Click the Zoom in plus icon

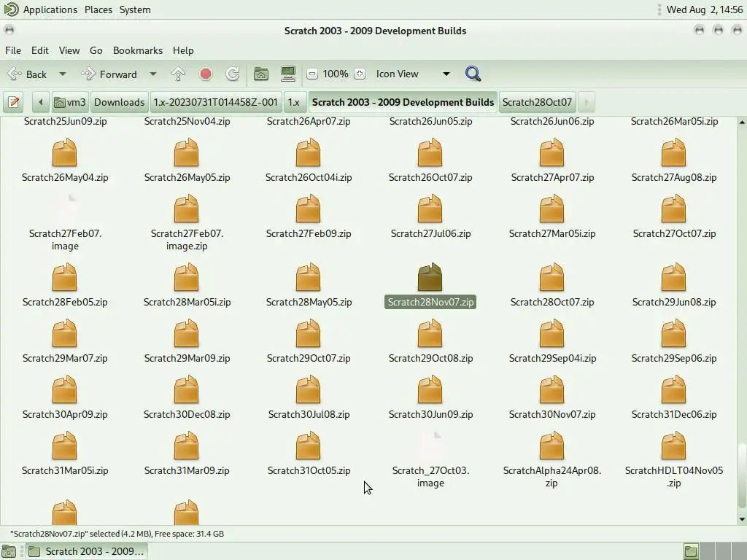coord(360,74)
